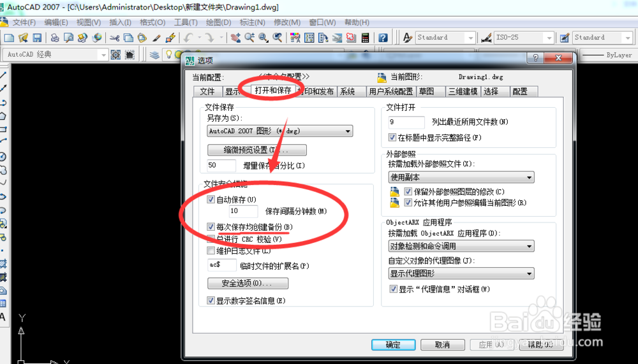Viewport: 638px width, 364px height.
Task: Click the 保存间隔分钟数 input field
Action: [x=243, y=211]
